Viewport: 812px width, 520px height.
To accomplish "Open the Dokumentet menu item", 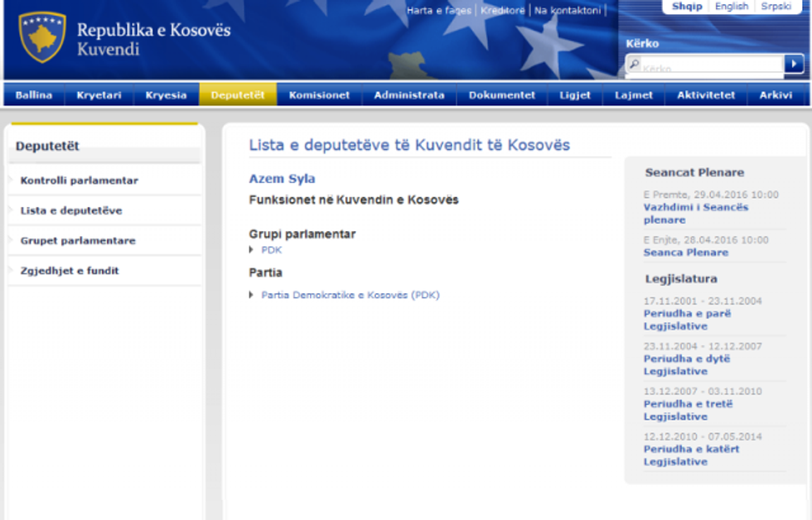I will 502,95.
